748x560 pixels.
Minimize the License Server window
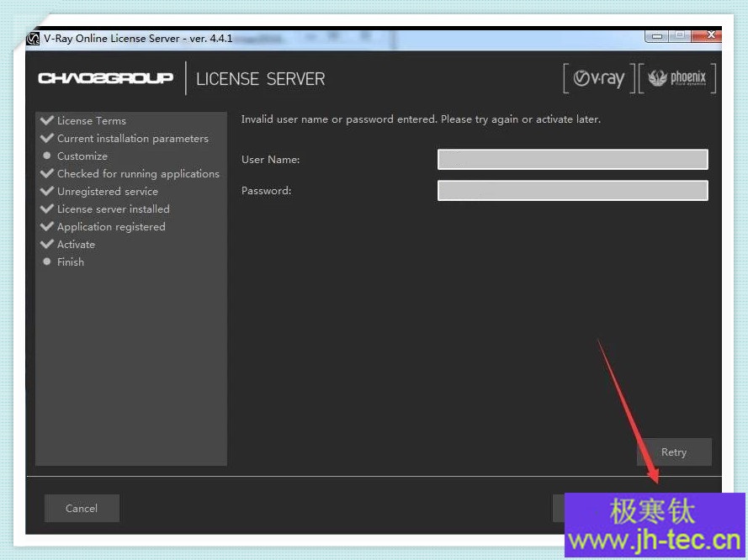pos(657,36)
